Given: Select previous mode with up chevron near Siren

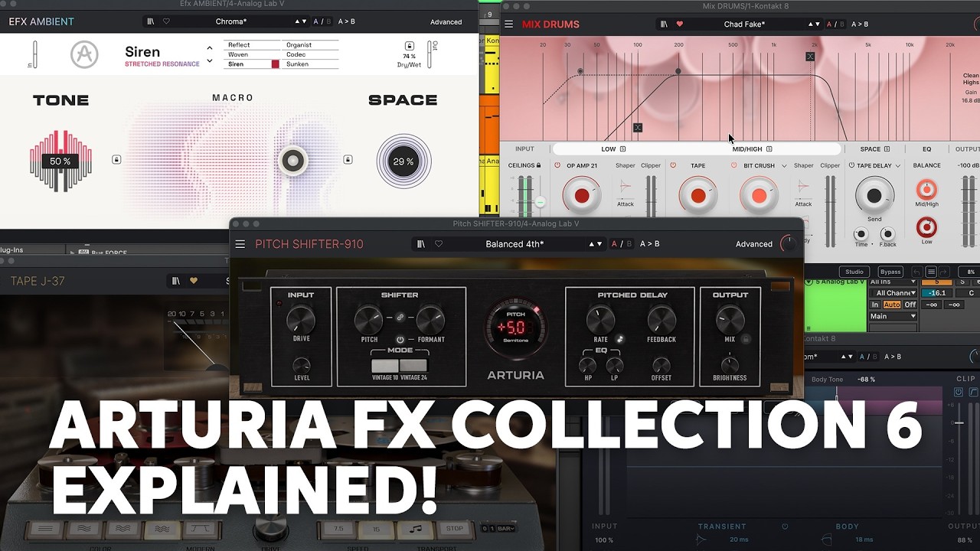Looking at the screenshot, I should (210, 48).
